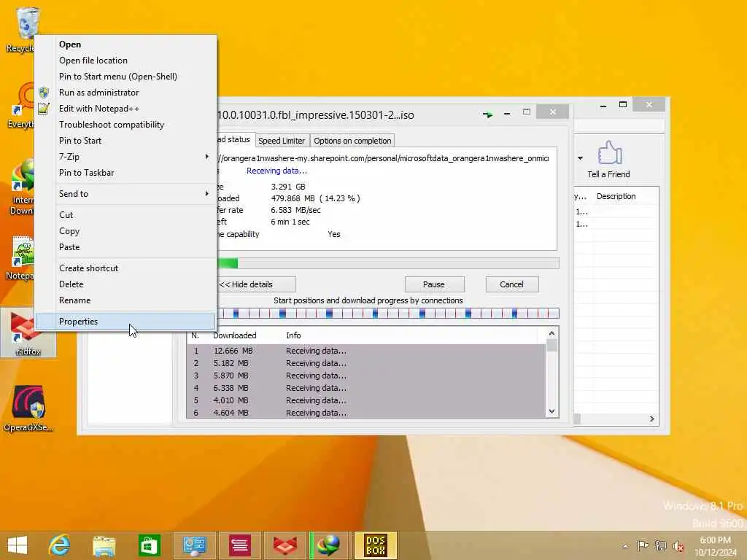Screen dimensions: 747x560
Task: Choose Create shortcut
Action: pos(125,268)
